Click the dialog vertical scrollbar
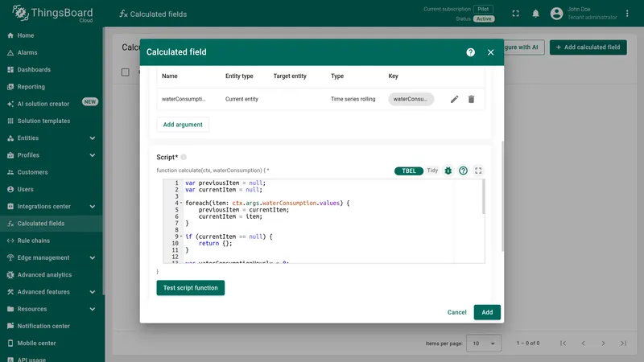Image resolution: width=644 pixels, height=362 pixels. [x=502, y=196]
